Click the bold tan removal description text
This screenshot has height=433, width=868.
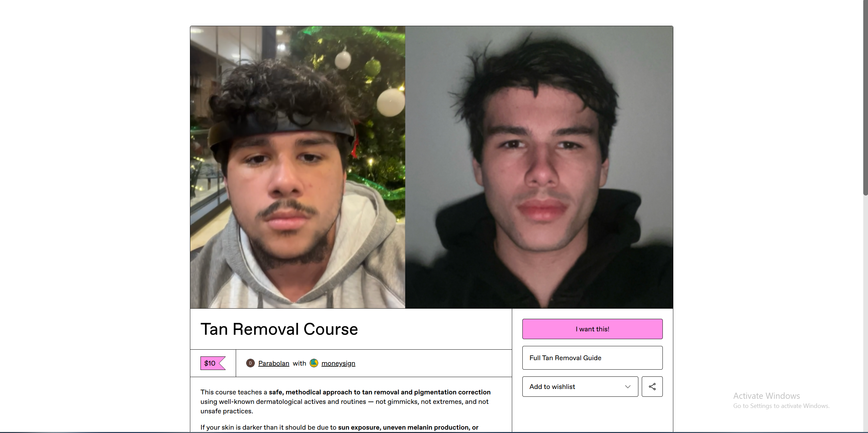(x=380, y=392)
